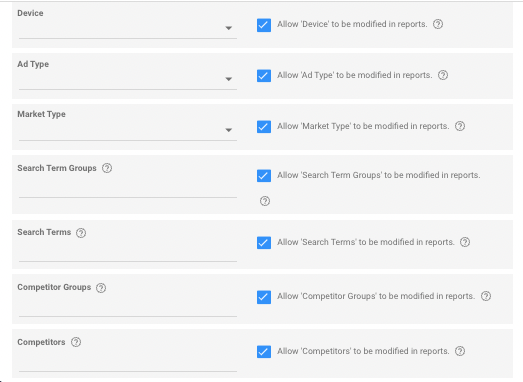Click the Search Terms input field

(x=128, y=252)
